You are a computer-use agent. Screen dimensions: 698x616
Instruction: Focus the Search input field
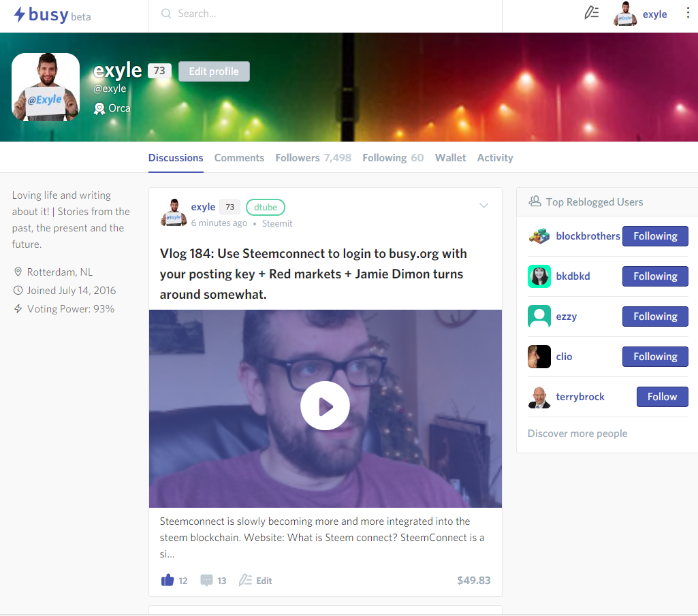tap(325, 14)
